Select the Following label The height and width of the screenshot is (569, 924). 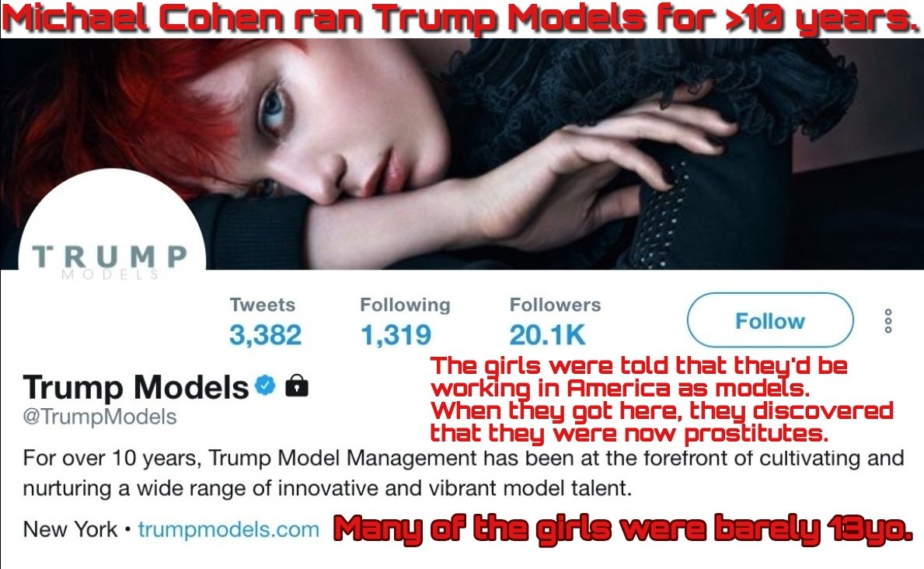tap(405, 305)
